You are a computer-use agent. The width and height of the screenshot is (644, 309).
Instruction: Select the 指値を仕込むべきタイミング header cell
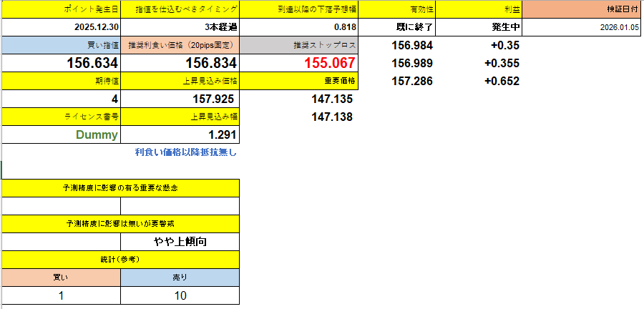[180, 9]
